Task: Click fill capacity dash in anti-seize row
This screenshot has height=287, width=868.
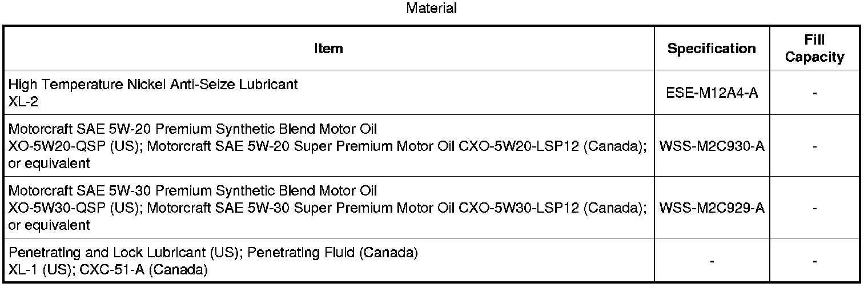Action: click(x=815, y=93)
